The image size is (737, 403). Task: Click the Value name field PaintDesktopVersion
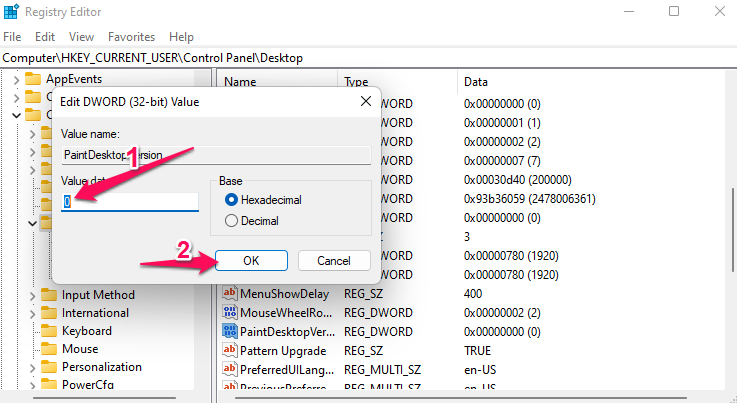(x=216, y=155)
